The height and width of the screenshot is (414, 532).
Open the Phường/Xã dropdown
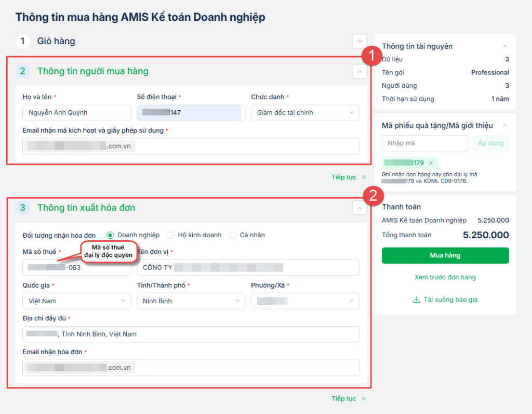305,301
